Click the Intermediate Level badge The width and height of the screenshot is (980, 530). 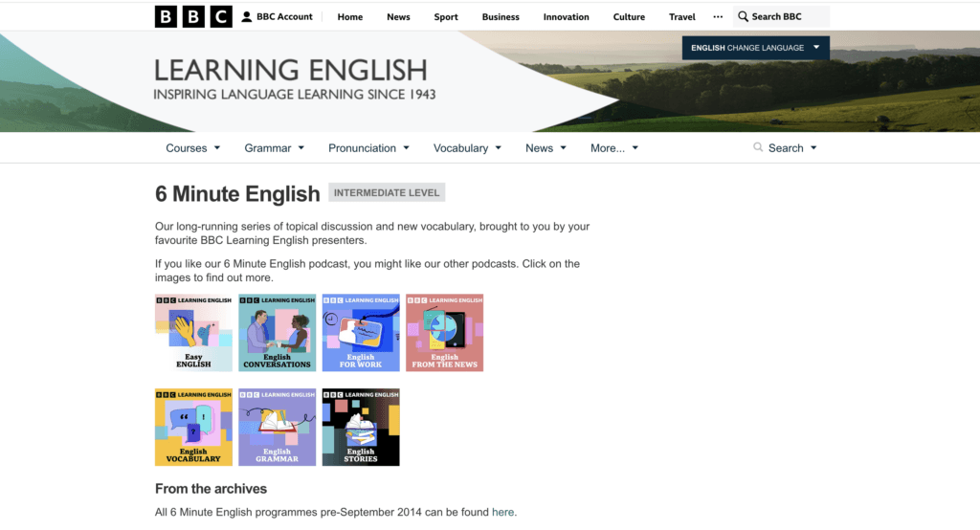click(x=387, y=192)
